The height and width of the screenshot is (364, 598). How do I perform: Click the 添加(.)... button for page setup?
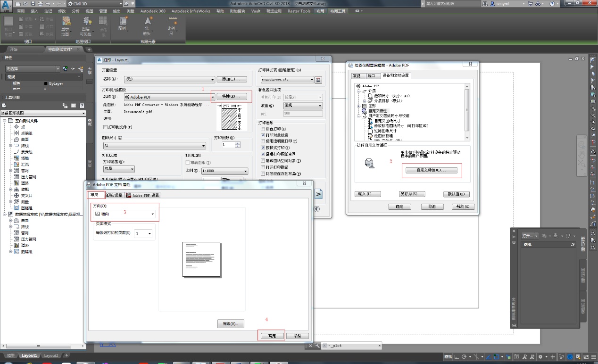click(232, 79)
